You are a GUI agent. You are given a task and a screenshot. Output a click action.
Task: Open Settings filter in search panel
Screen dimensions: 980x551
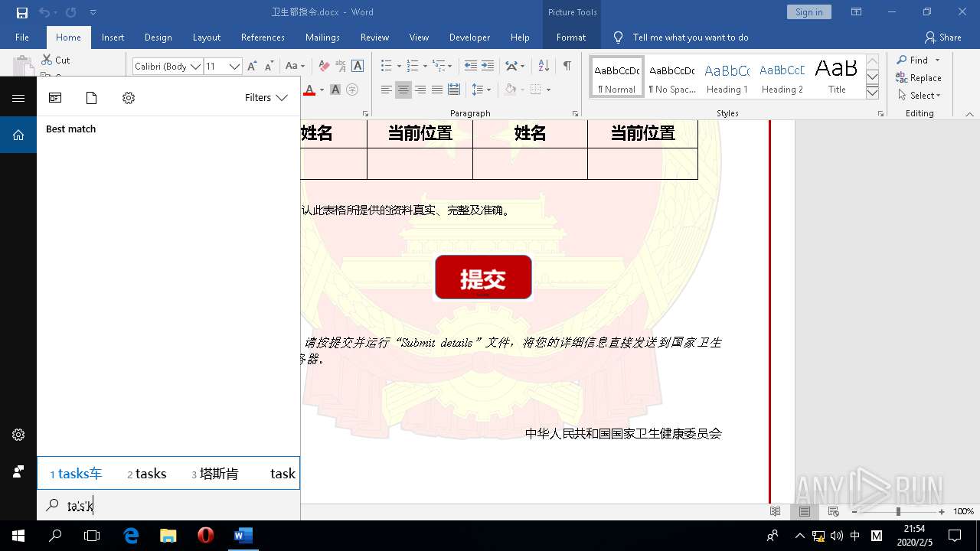point(129,98)
